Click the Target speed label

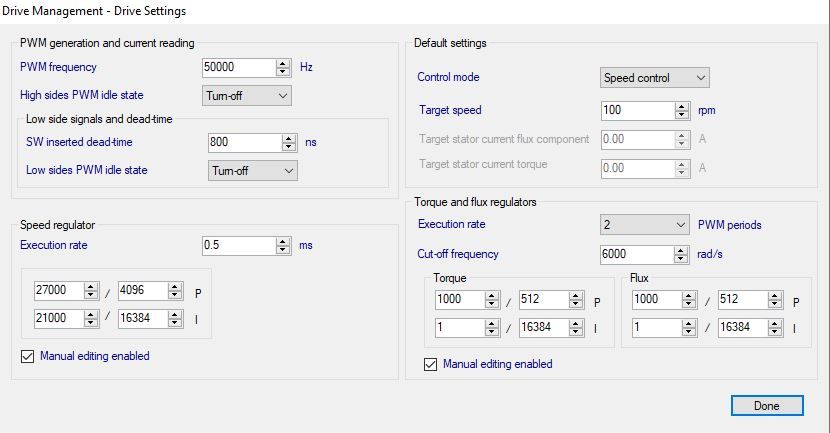(x=450, y=110)
